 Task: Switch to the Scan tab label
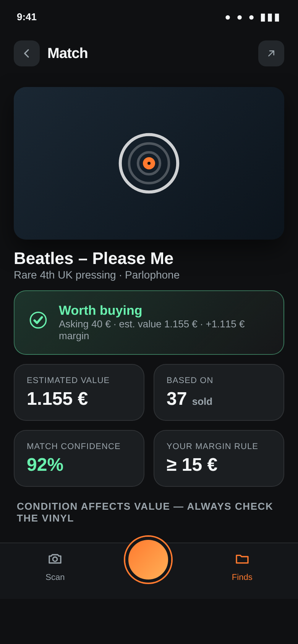pyautogui.click(x=55, y=577)
